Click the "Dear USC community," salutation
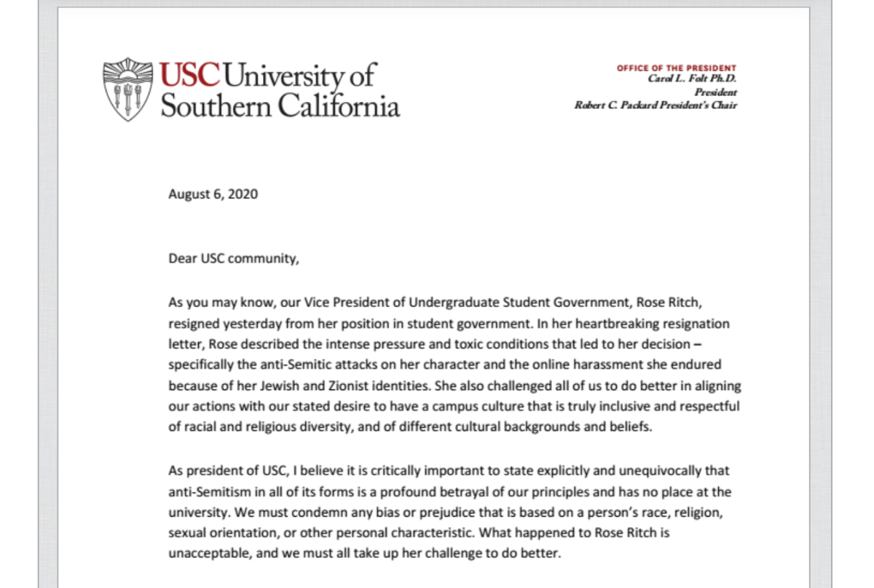Image resolution: width=874 pixels, height=588 pixels. (x=234, y=258)
